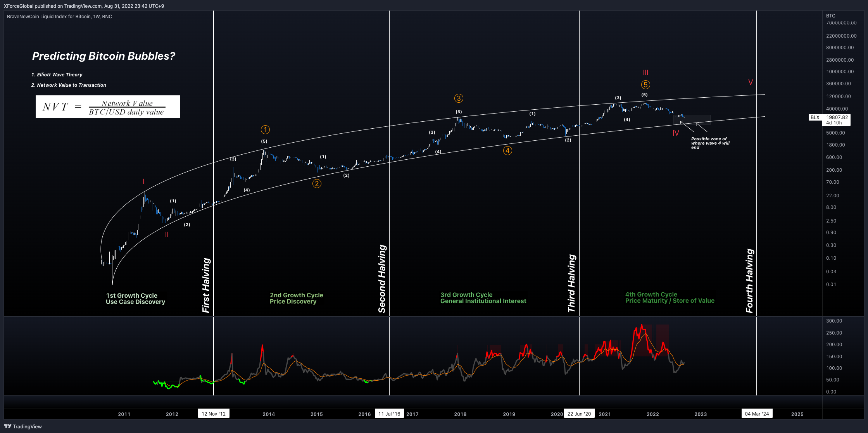The width and height of the screenshot is (868, 433).
Task: Click the 19807.82 current price label
Action: 837,117
